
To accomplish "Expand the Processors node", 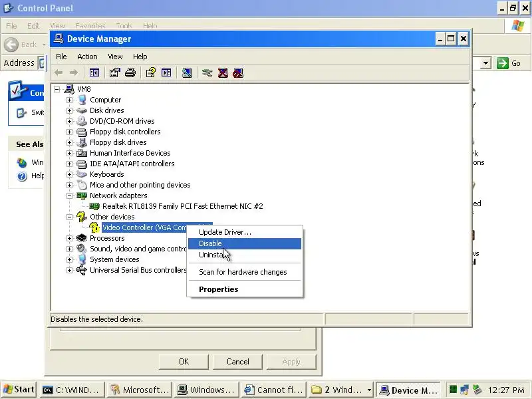I will [x=69, y=238].
